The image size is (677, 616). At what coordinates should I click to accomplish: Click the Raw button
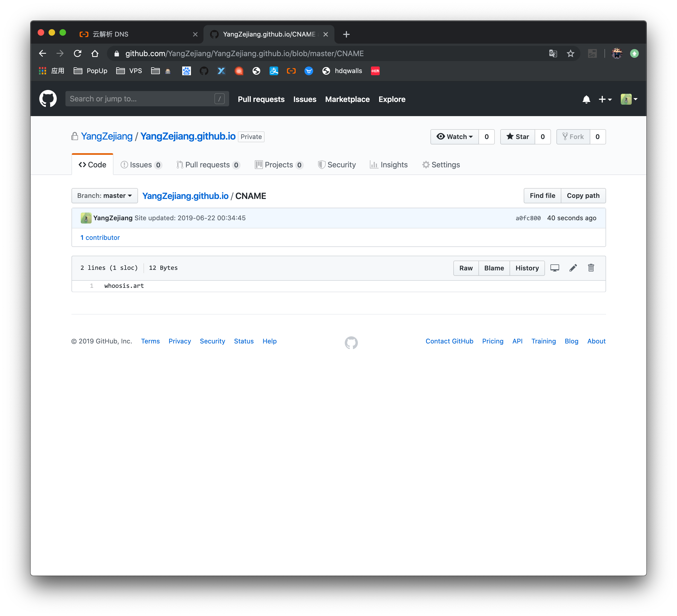tap(466, 268)
